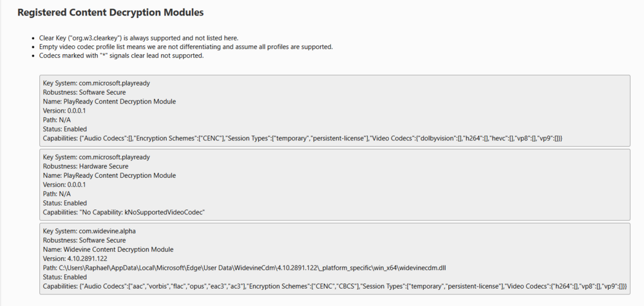Click the Widevine capabilities JSON line
The width and height of the screenshot is (644, 306).
[x=335, y=285]
